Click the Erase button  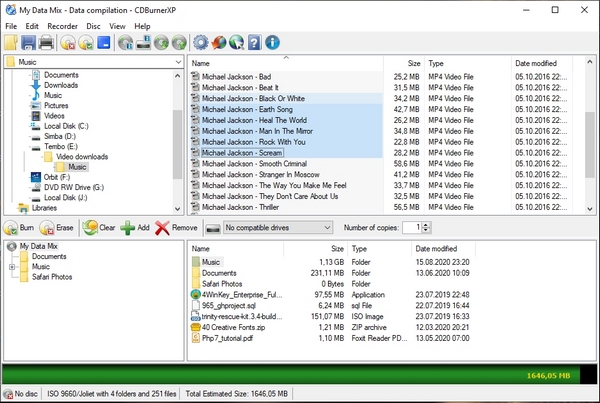pos(57,228)
